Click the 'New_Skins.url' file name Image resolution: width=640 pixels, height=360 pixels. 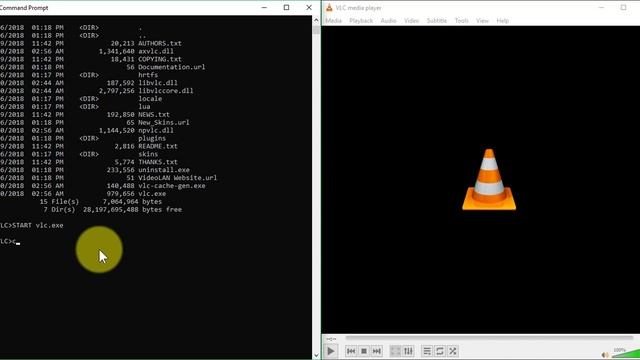164,122
